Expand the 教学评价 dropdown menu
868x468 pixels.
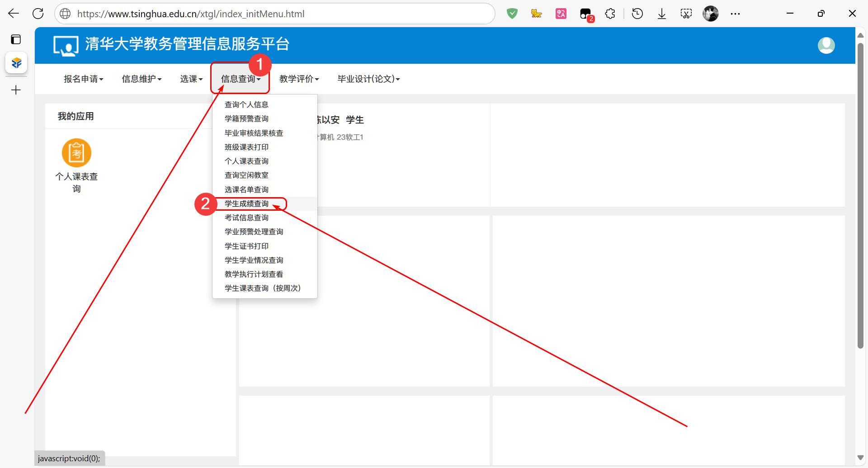(299, 79)
